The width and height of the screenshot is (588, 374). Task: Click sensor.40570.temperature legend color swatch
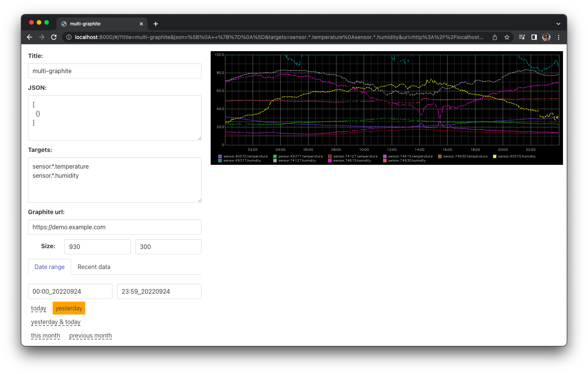(220, 156)
